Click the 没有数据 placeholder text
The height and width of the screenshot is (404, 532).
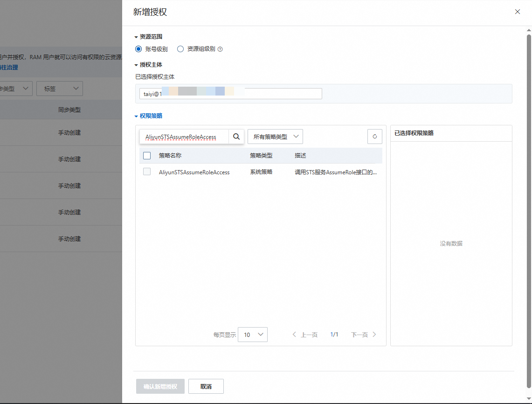pos(451,244)
